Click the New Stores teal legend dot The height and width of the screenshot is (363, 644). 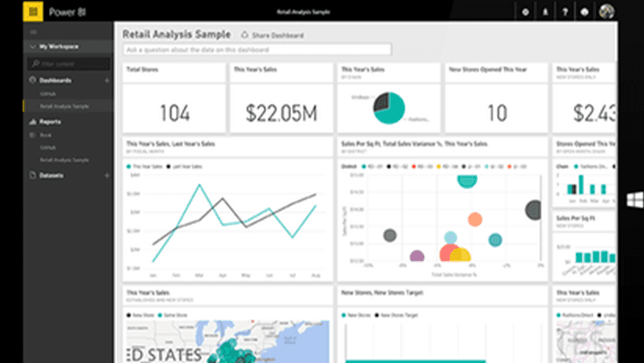[x=343, y=315]
